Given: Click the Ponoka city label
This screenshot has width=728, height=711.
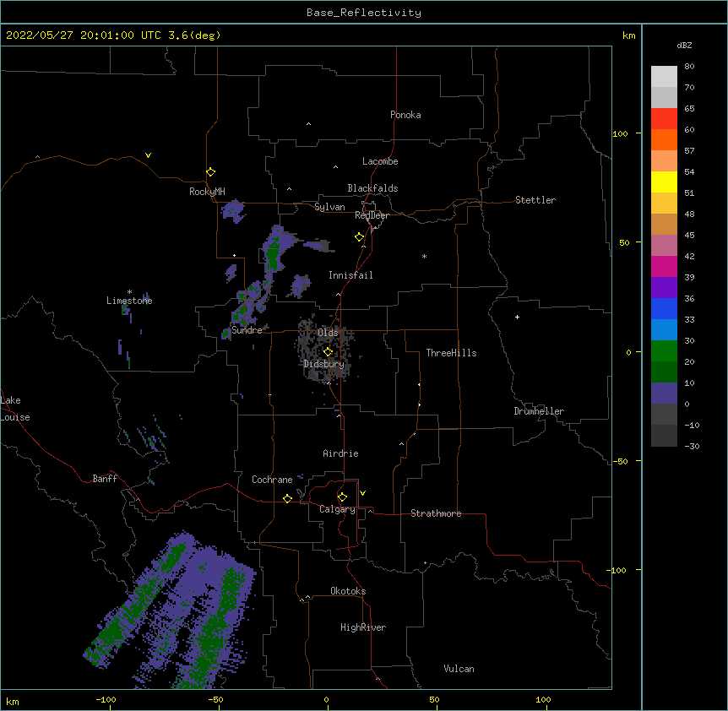Looking at the screenshot, I should [405, 115].
